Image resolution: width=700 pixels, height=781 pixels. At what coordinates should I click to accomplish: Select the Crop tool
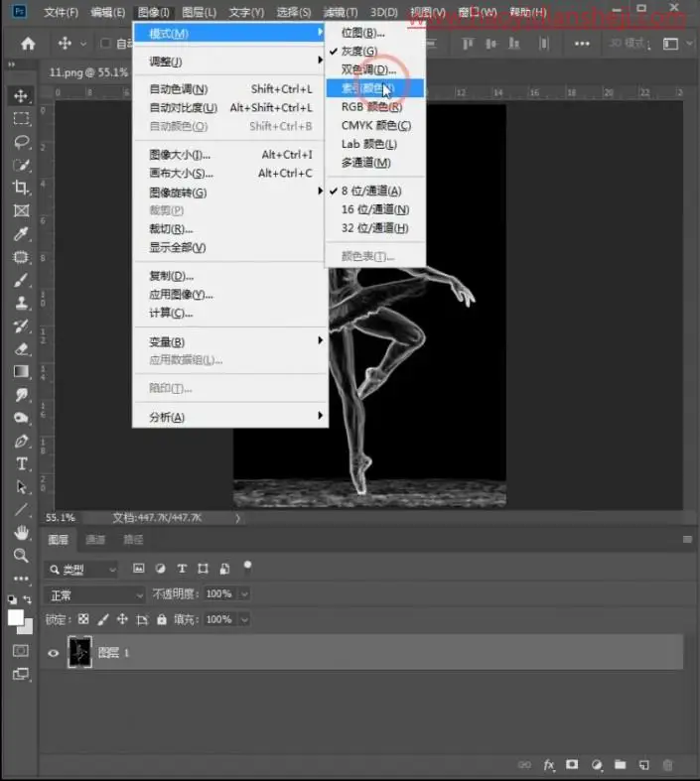(21, 188)
